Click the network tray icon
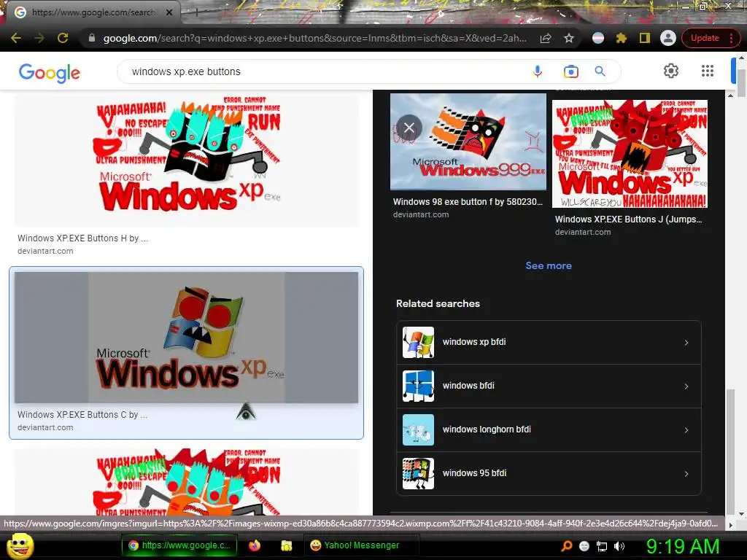 [x=602, y=546]
